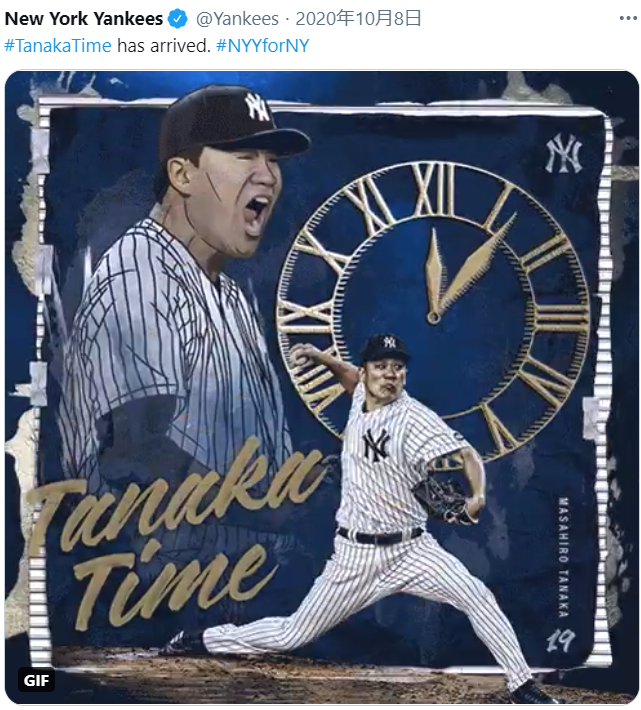Open the New York Yankees profile name

click(84, 19)
